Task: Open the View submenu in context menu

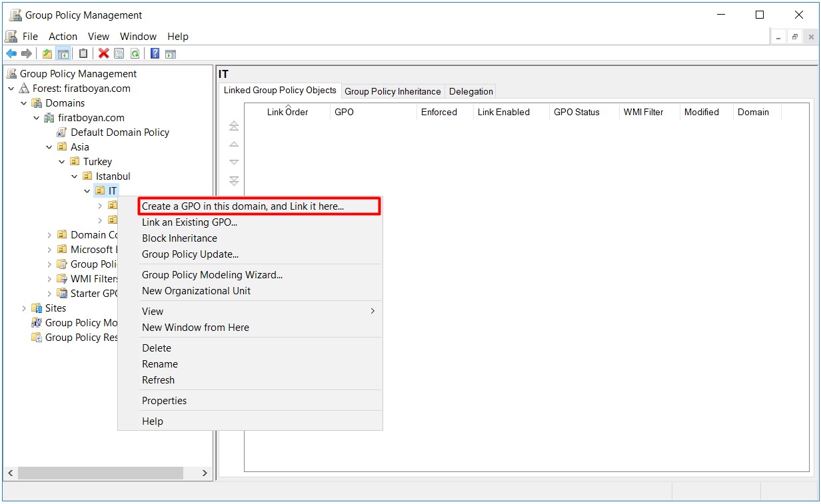Action: 250,312
